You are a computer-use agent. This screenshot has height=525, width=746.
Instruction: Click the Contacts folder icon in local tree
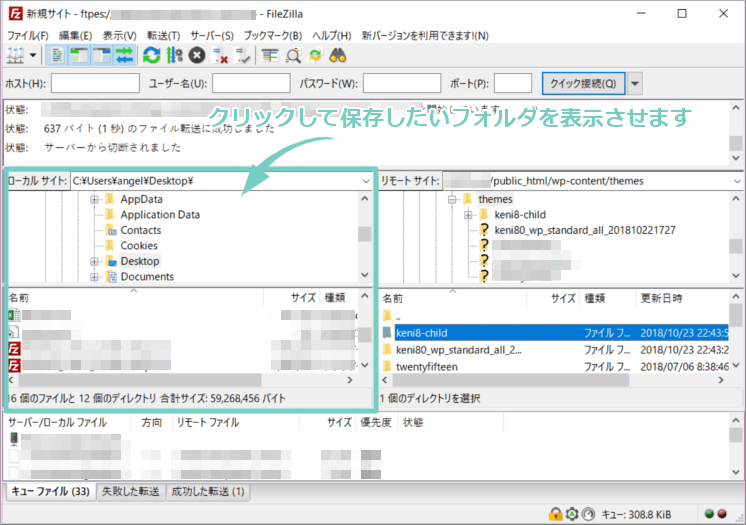[110, 230]
